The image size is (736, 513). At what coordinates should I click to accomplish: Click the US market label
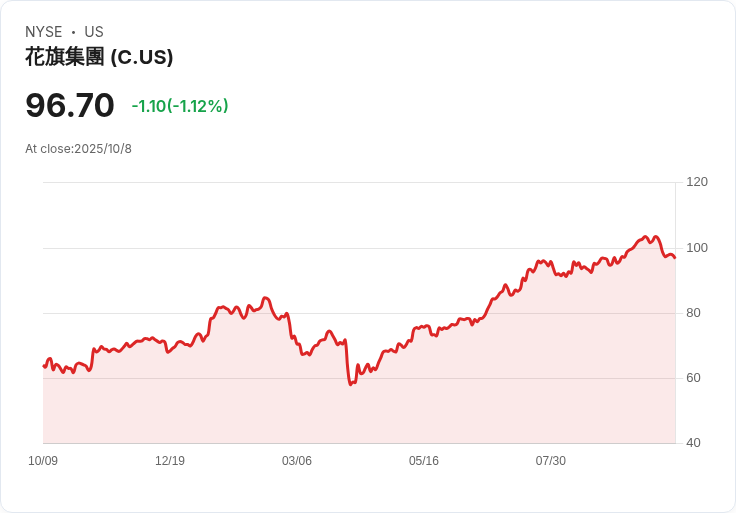(x=94, y=32)
